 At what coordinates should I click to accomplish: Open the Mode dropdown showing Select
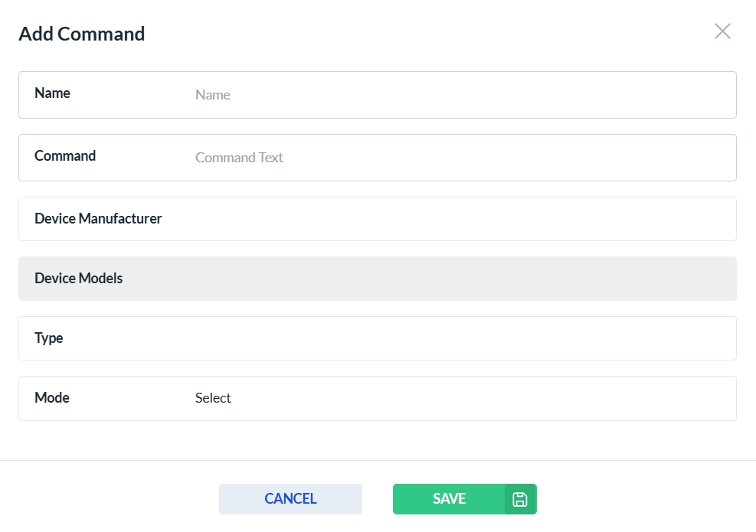tap(460, 398)
